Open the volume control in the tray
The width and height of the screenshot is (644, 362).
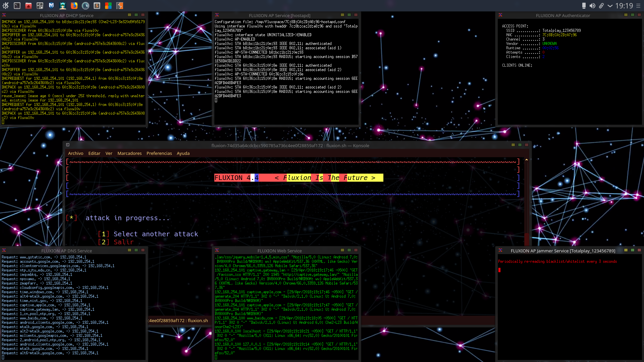[x=593, y=5]
